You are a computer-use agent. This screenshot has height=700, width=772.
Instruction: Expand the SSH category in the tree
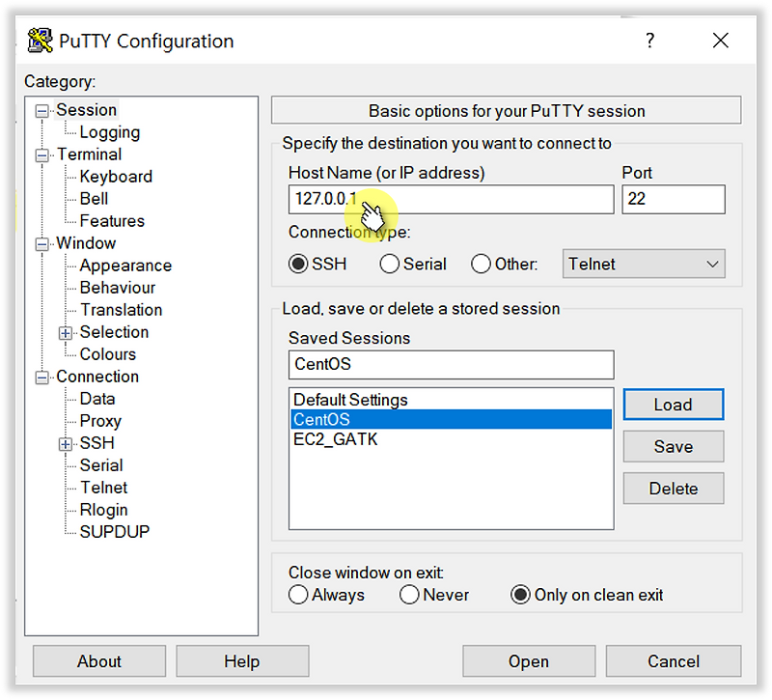pyautogui.click(x=67, y=443)
